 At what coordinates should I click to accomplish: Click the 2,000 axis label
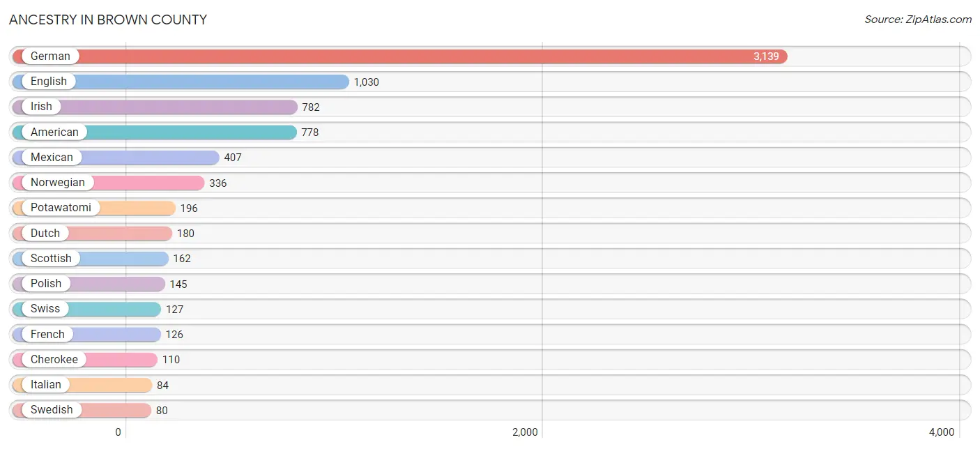point(525,432)
